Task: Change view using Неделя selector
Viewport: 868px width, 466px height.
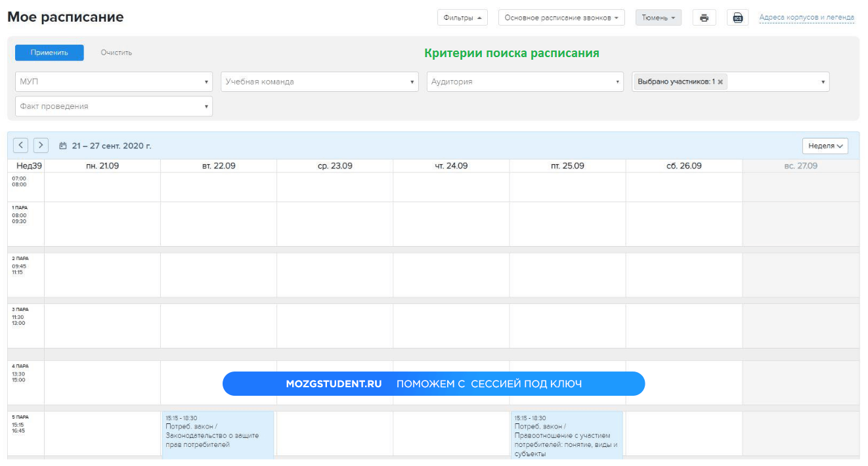Action: pyautogui.click(x=825, y=146)
